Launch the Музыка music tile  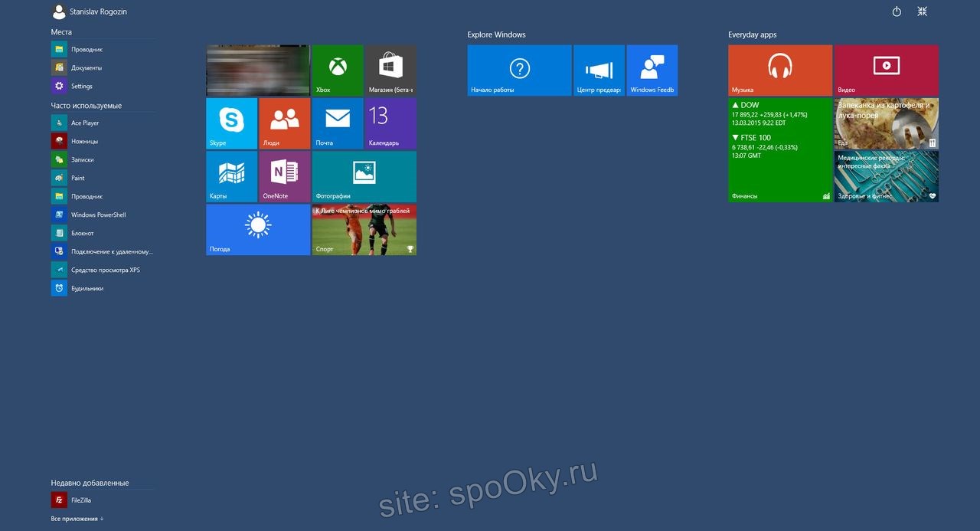(x=780, y=70)
